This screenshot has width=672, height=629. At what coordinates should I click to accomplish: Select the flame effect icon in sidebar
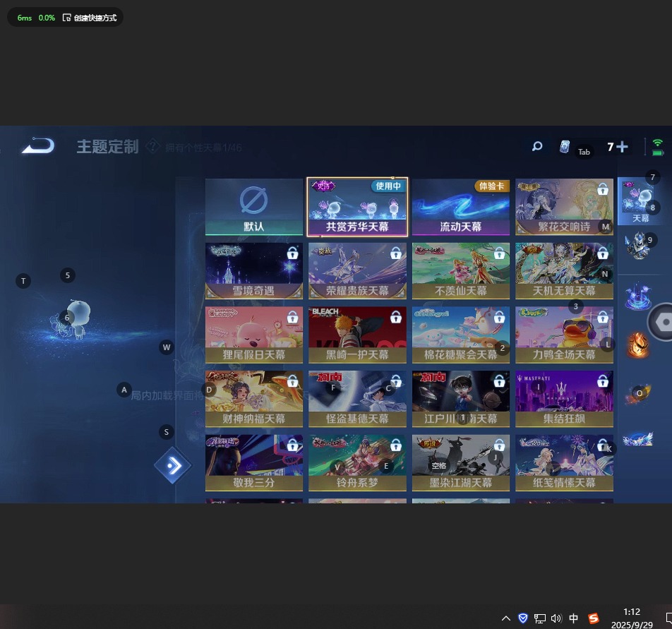tap(637, 345)
